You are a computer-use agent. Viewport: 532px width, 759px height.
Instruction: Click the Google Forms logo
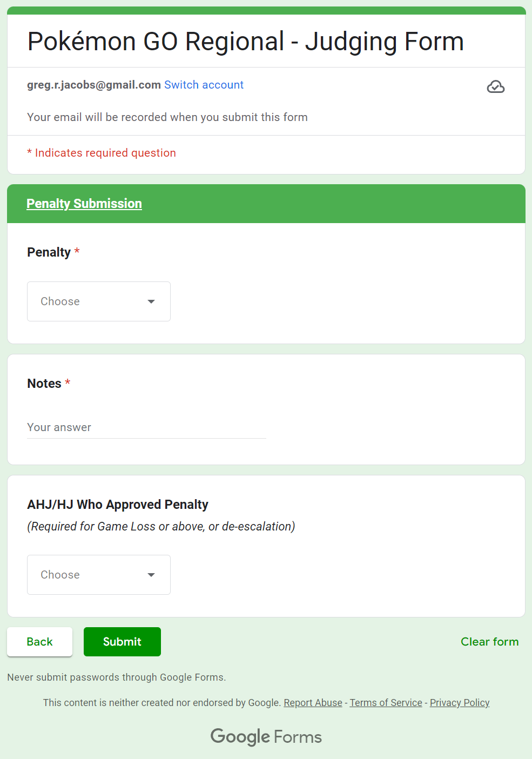click(266, 737)
